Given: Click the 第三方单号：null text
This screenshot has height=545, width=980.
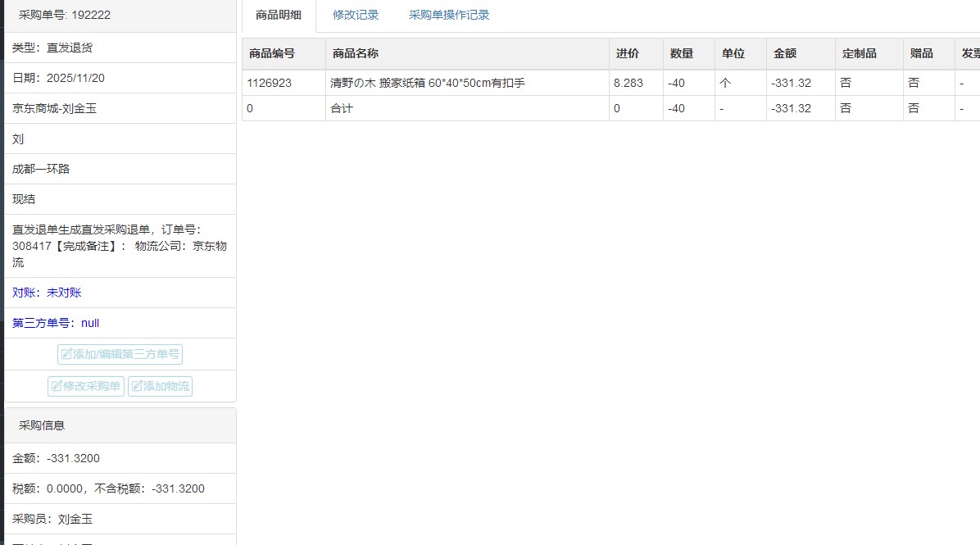Looking at the screenshot, I should coord(56,323).
